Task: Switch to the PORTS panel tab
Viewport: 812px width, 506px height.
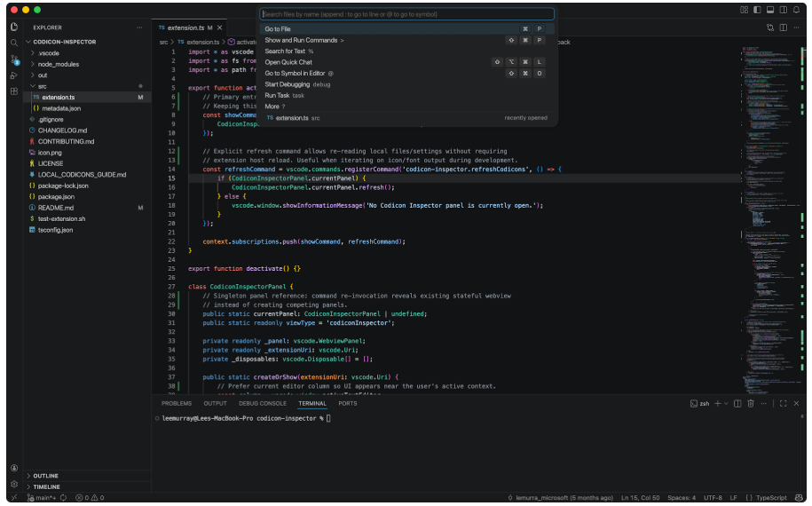Action: click(348, 403)
